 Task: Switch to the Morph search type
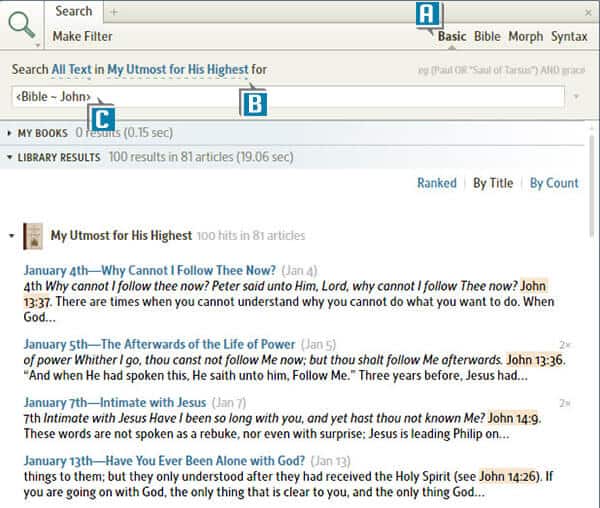tap(526, 36)
